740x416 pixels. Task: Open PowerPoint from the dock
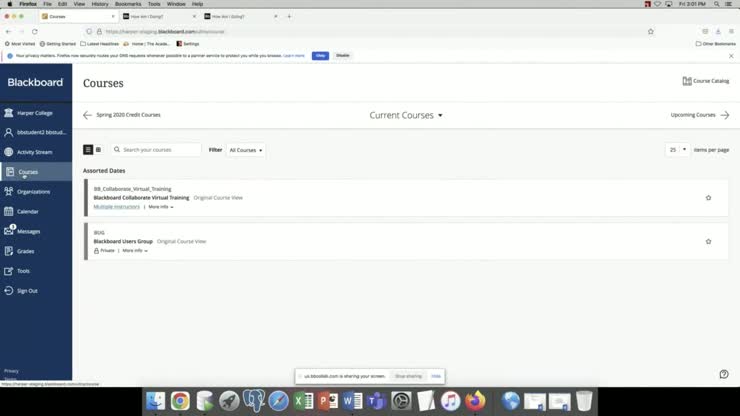pos(328,401)
